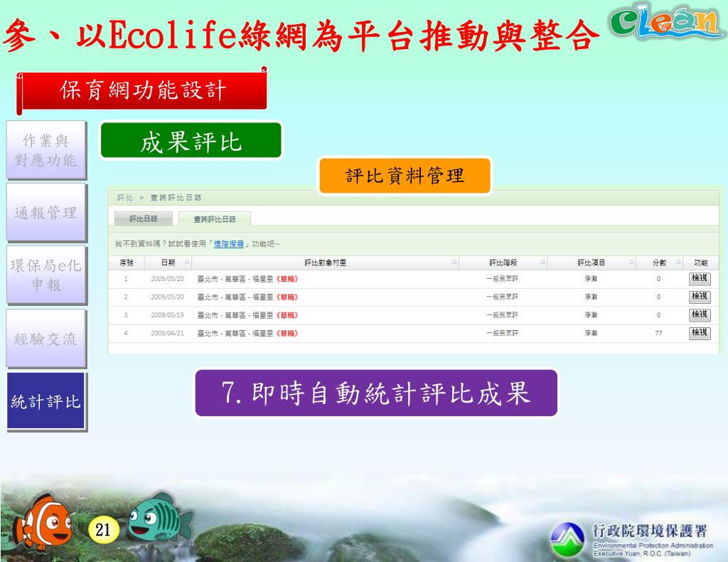Click the yellow page number 21 badge
Viewport: 728px width, 562px height.
click(x=102, y=529)
